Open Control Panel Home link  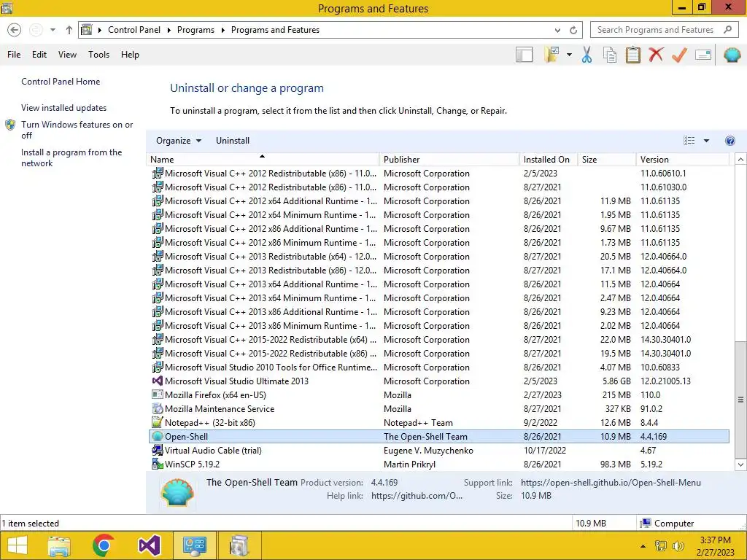[x=61, y=82]
